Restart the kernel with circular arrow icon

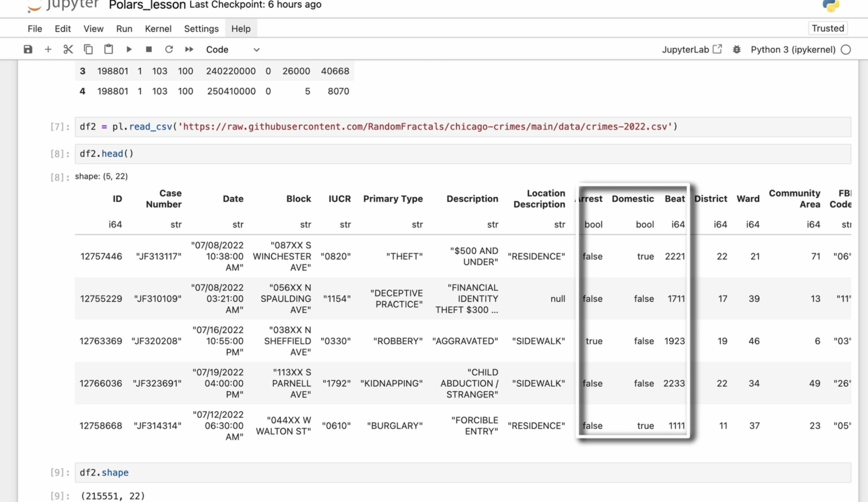tap(169, 49)
